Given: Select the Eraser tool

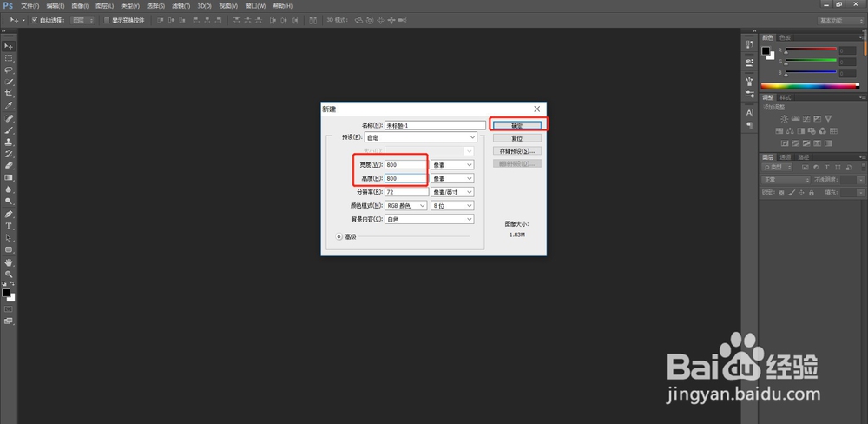Looking at the screenshot, I should (9, 166).
